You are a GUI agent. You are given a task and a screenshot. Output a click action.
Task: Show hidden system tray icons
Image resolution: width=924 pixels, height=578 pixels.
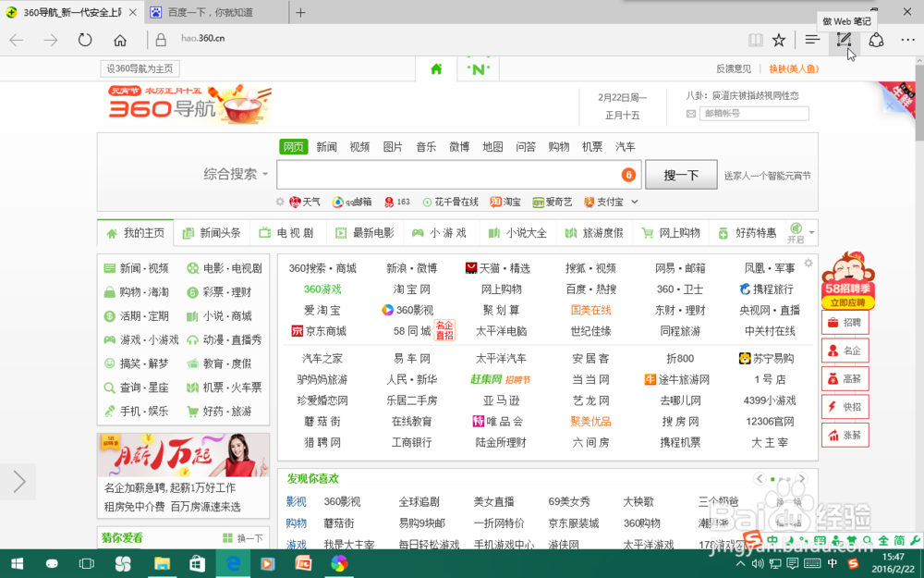pyautogui.click(x=741, y=564)
